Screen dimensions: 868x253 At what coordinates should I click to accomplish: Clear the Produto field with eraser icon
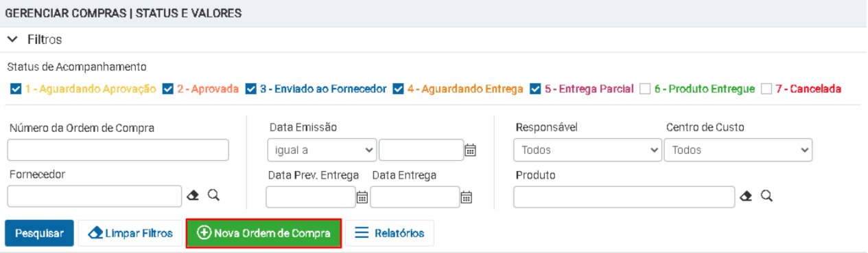click(x=747, y=197)
